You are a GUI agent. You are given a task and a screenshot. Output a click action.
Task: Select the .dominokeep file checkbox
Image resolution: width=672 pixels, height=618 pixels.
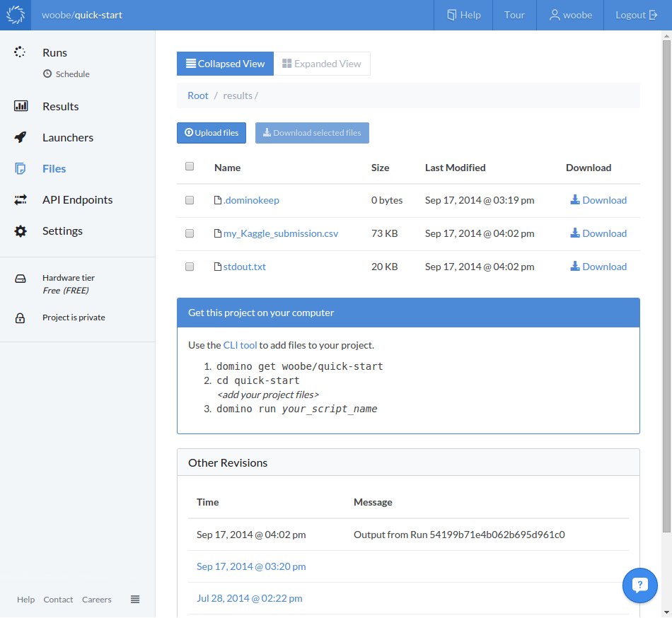click(x=190, y=199)
